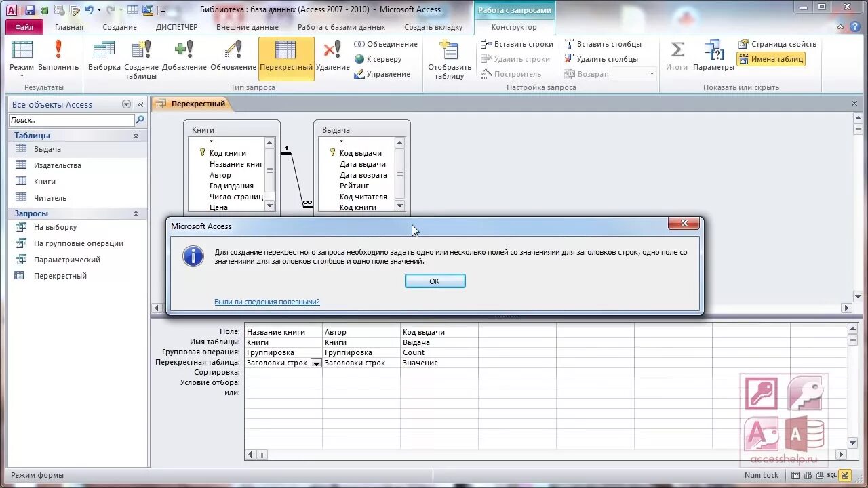Close the Microsoft Access message dialog
The height and width of the screenshot is (488, 868).
point(684,224)
